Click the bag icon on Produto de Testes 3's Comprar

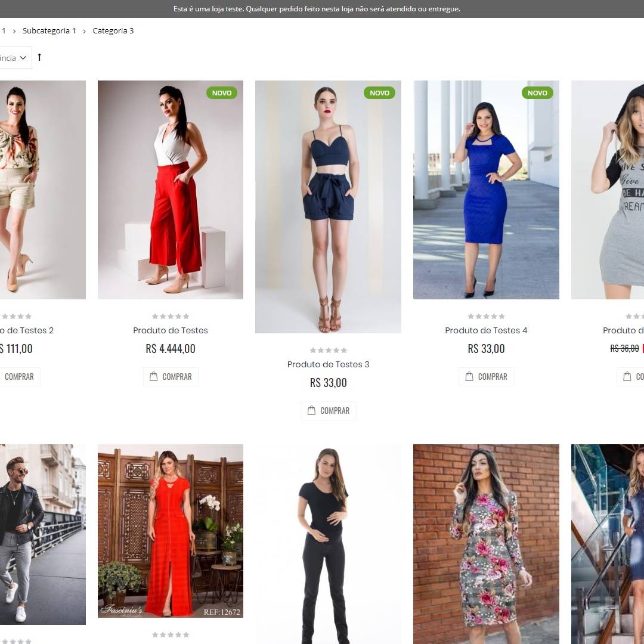coord(312,410)
